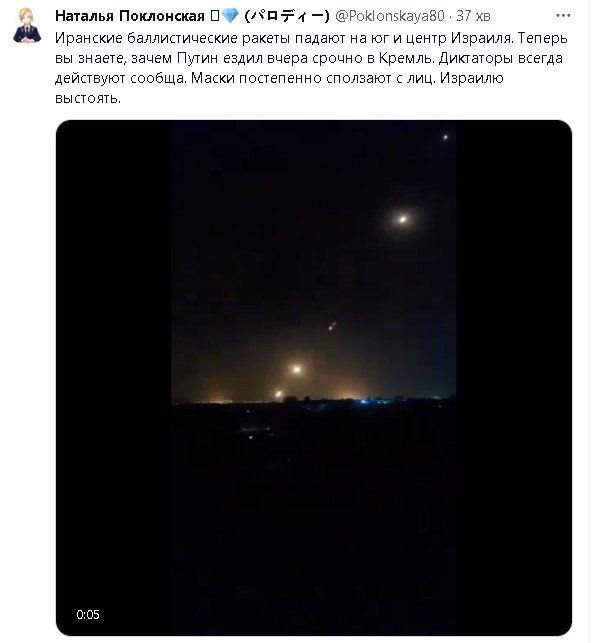Click the blue diamond emoji in the name
Viewport: 601px width, 643px height.
230,16
